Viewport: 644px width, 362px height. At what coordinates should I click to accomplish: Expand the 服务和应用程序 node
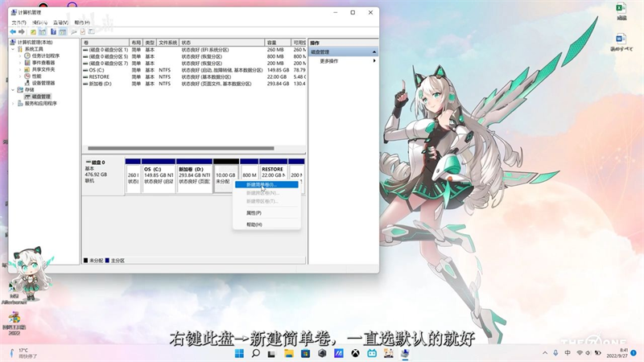pos(13,104)
